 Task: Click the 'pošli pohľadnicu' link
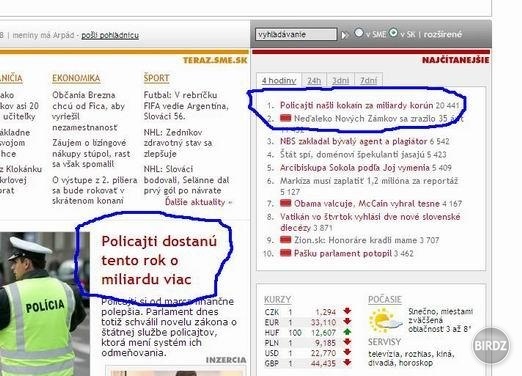click(x=110, y=35)
